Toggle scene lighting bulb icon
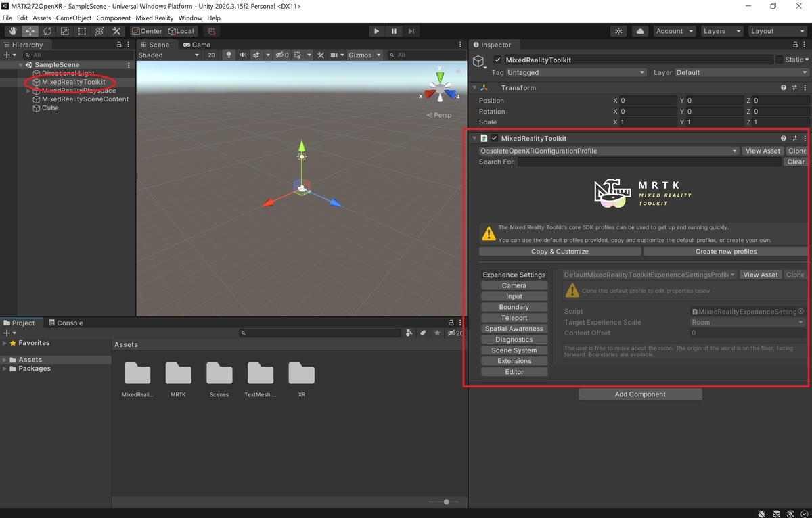Viewport: 812px width, 518px height. click(x=229, y=55)
